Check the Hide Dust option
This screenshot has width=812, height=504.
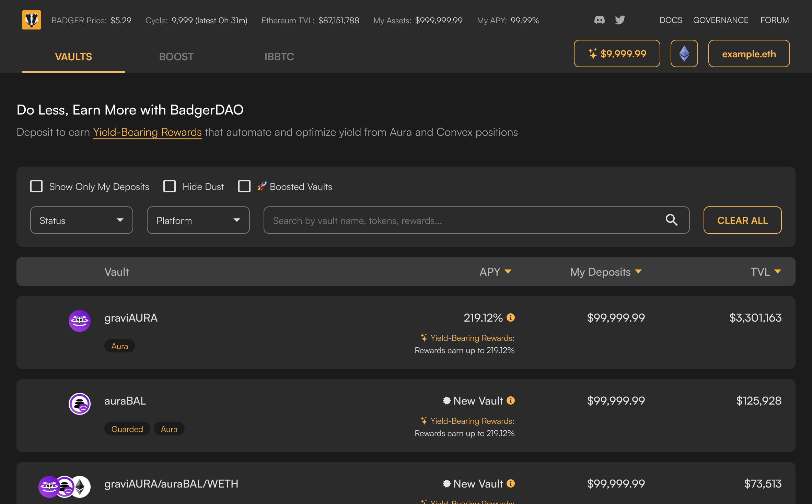[170, 186]
